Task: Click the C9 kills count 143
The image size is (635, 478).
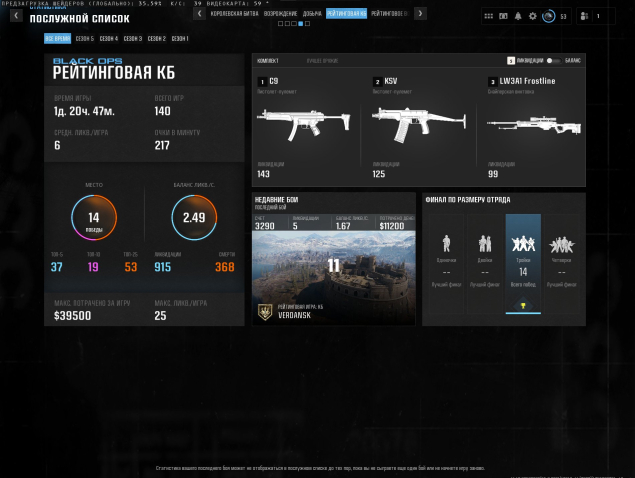Action: pyautogui.click(x=263, y=174)
